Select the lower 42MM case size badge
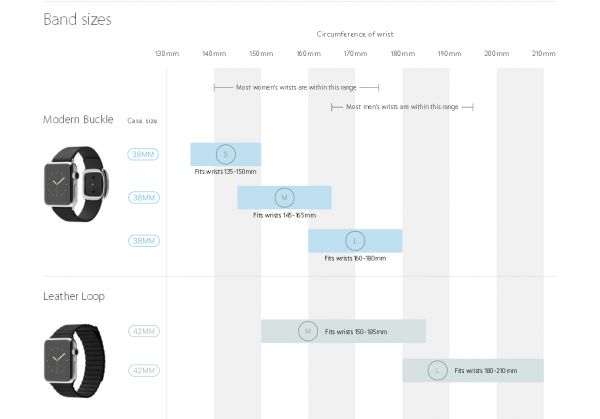 [x=144, y=370]
